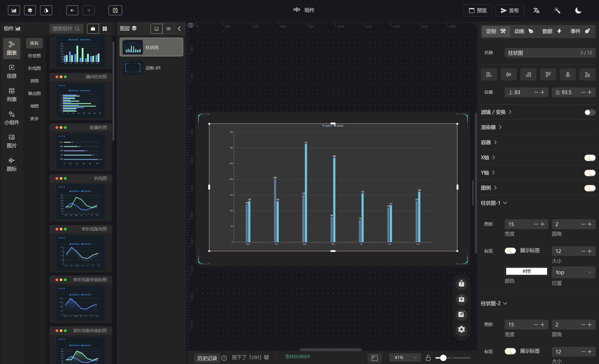Click the 发布 publish button
The image size is (599, 364).
click(x=510, y=10)
